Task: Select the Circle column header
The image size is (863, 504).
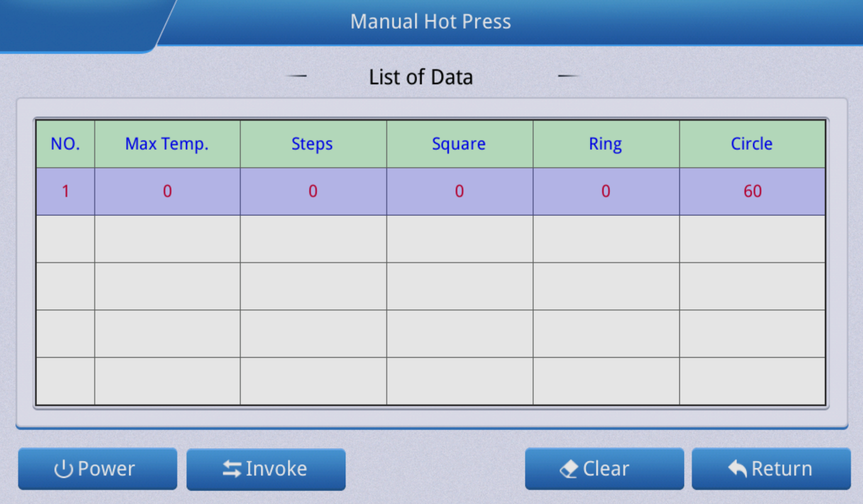Action: pos(752,144)
